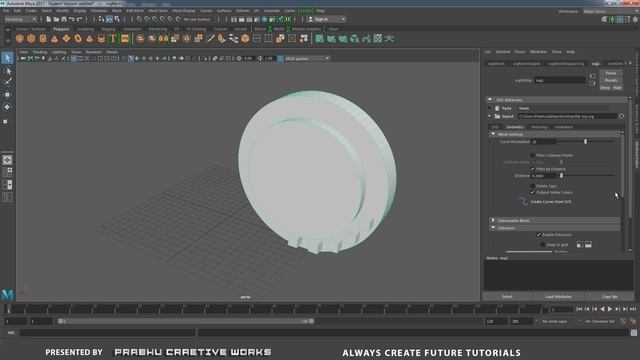The height and width of the screenshot is (360, 640).
Task: Open the Mesh Tools menu
Action: click(x=158, y=11)
